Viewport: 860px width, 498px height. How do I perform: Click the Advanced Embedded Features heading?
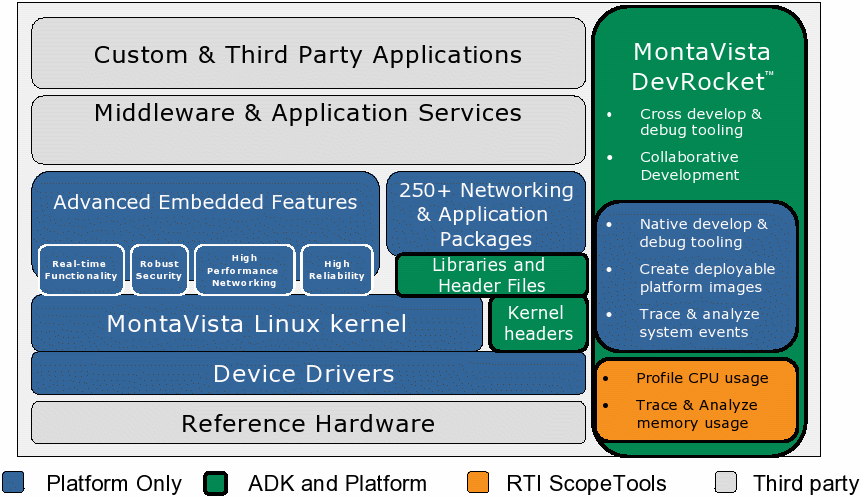coord(205,202)
